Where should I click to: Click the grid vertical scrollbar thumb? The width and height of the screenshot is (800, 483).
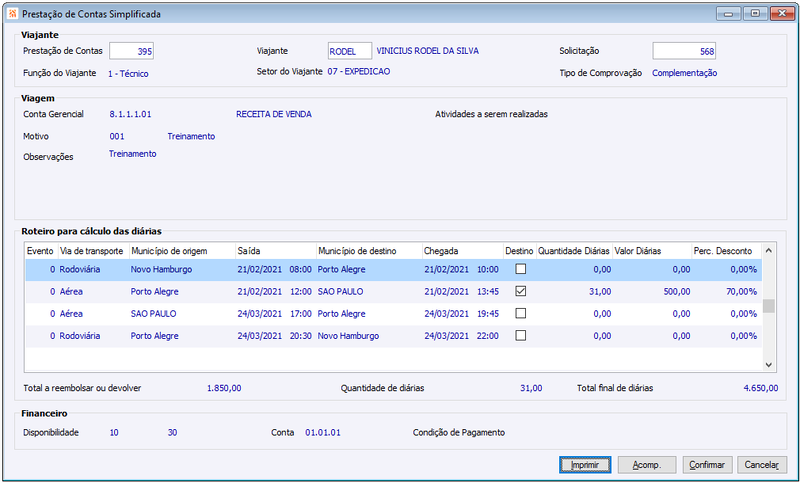[769, 306]
